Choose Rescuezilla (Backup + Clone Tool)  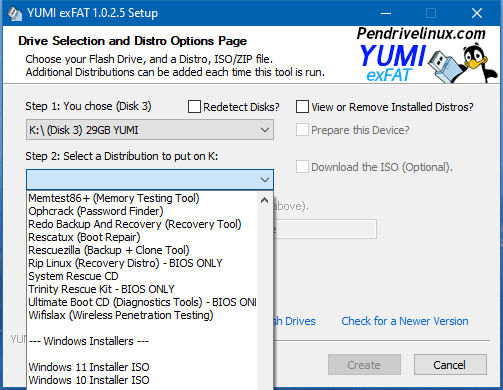(x=109, y=250)
